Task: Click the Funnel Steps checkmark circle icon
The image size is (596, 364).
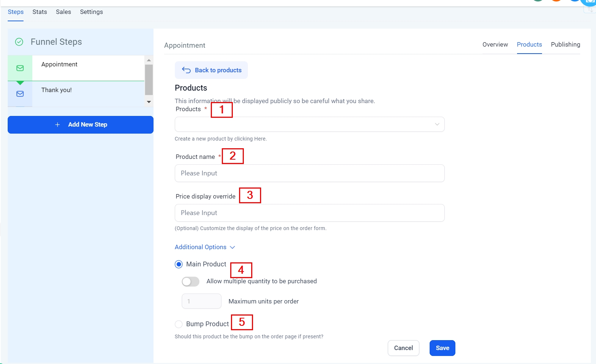Action: [x=19, y=42]
